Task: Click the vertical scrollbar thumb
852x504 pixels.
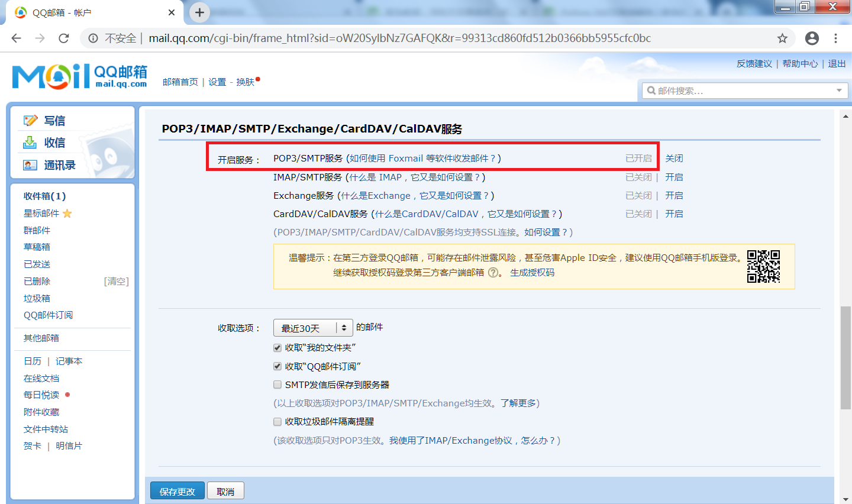Action: 845,357
